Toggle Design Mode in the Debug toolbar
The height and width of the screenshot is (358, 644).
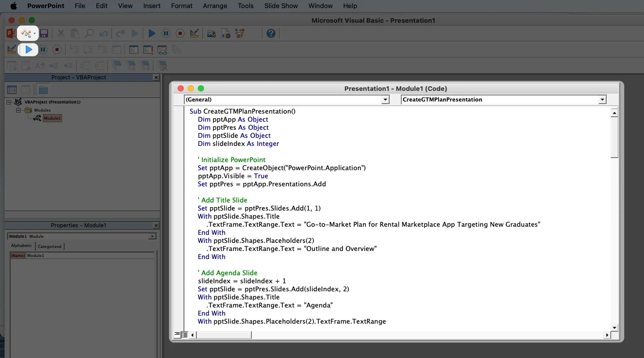pos(12,49)
